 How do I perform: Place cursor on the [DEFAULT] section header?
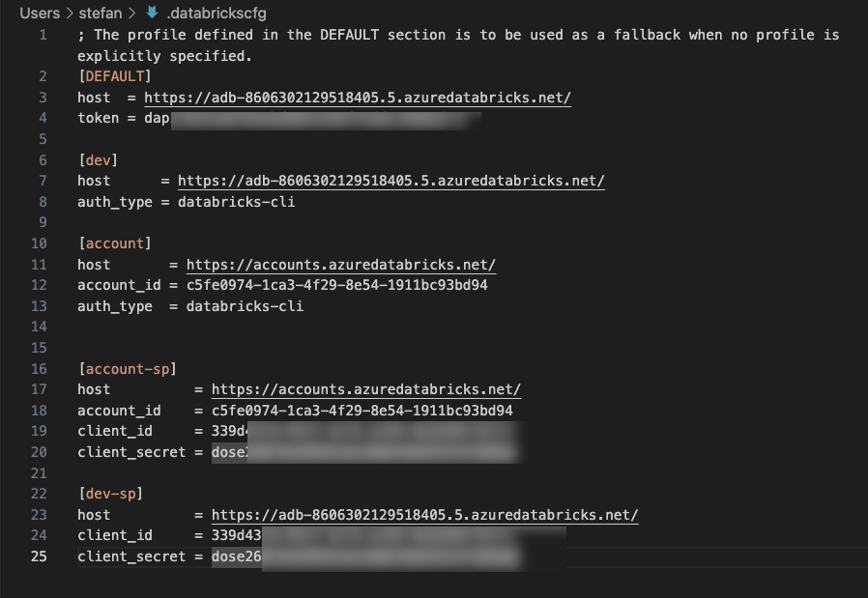pyautogui.click(x=115, y=76)
